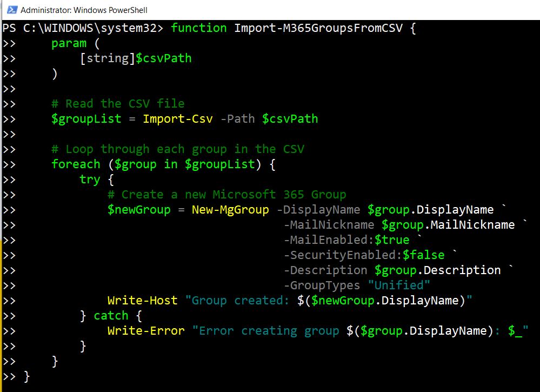Click the catch block keyword
This screenshot has width=540, height=392.
pos(111,315)
